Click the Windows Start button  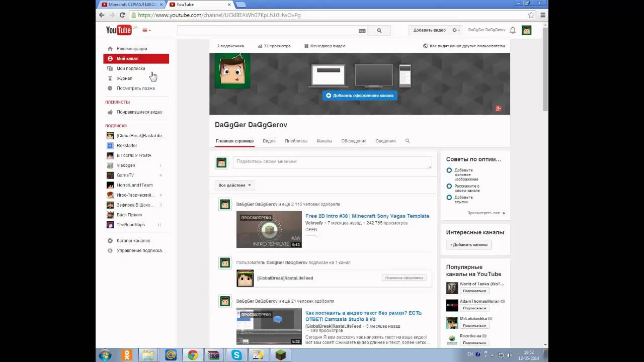(105, 355)
